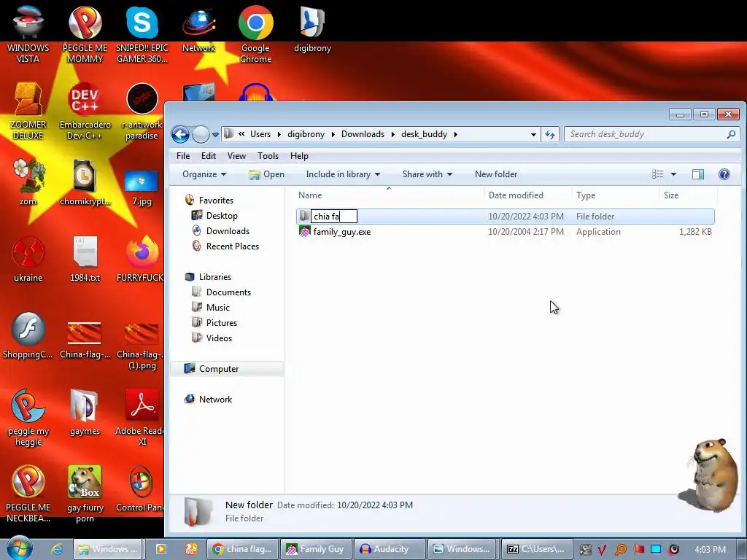Select the Documents library

228,292
